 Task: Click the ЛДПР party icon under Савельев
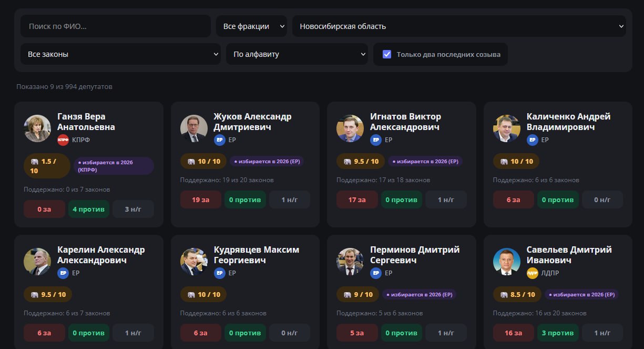pyautogui.click(x=533, y=273)
